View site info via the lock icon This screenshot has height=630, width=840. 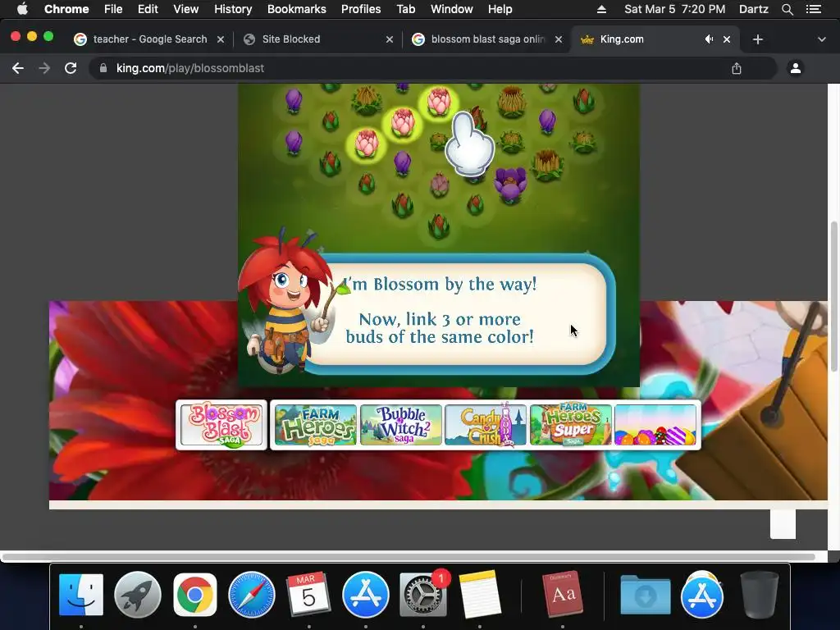click(103, 68)
